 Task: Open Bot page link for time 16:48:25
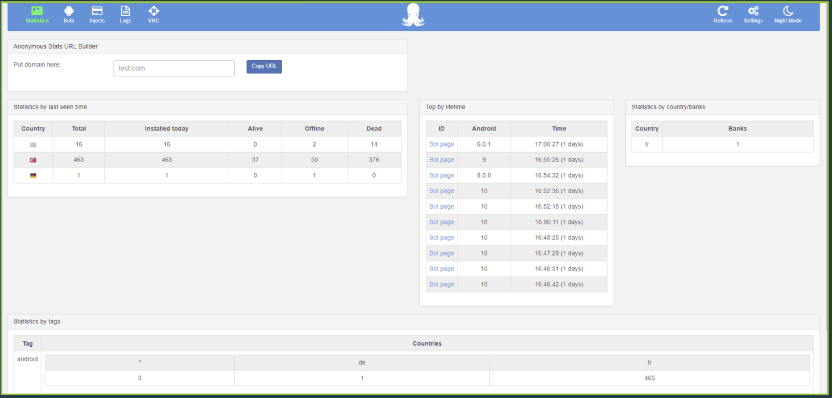(441, 238)
